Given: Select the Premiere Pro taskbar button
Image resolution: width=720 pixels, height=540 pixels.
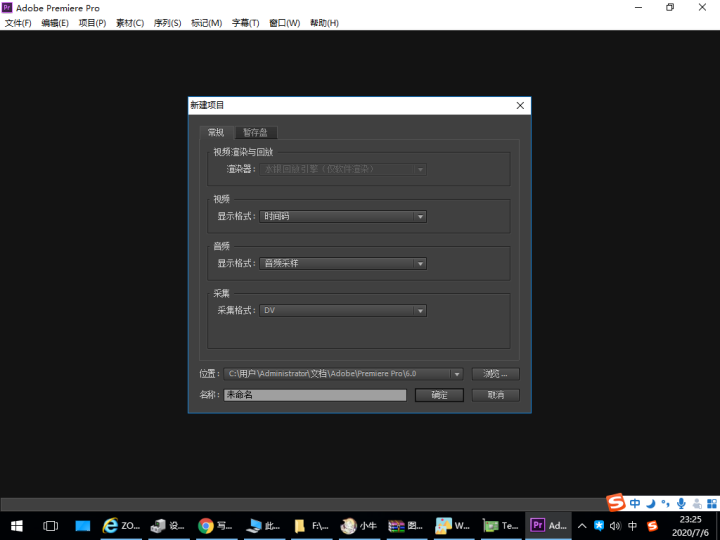Looking at the screenshot, I should (548, 526).
